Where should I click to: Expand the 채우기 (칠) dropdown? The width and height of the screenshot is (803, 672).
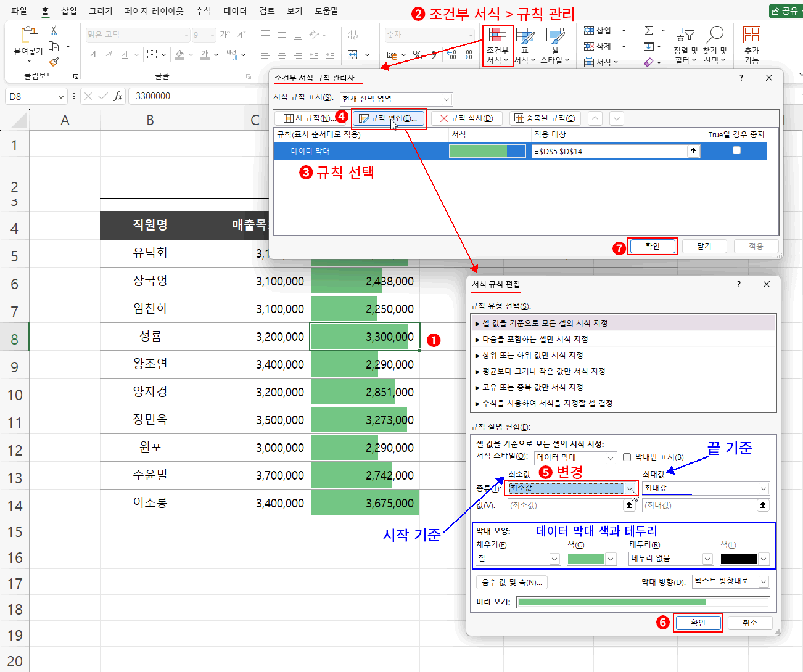pyautogui.click(x=554, y=559)
